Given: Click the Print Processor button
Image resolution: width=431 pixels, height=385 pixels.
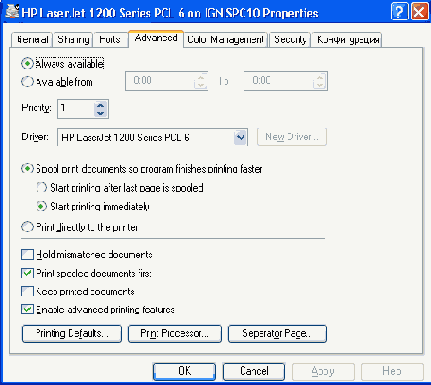Looking at the screenshot, I should pyautogui.click(x=175, y=334).
